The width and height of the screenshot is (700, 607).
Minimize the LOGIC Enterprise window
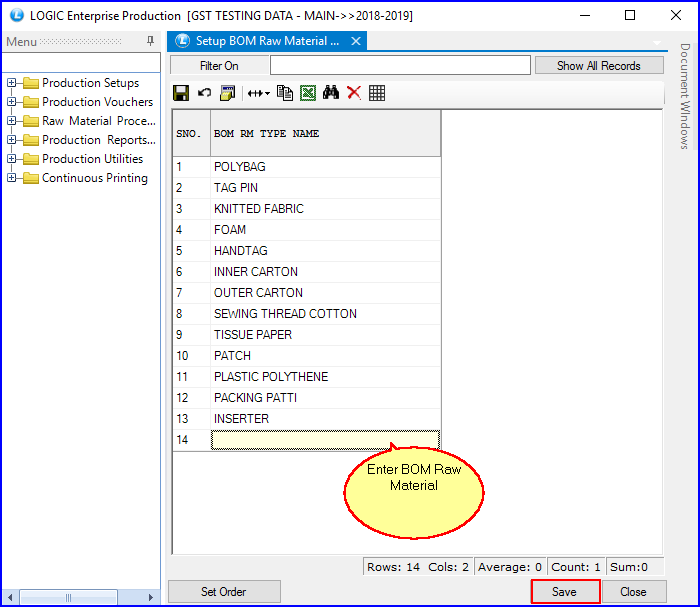[585, 15]
